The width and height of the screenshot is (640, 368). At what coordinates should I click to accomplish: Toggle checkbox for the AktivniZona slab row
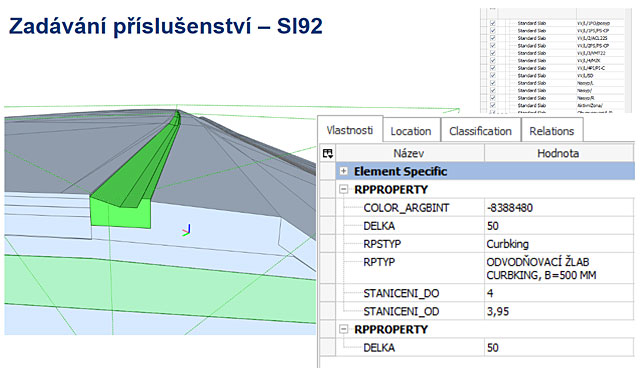point(493,105)
